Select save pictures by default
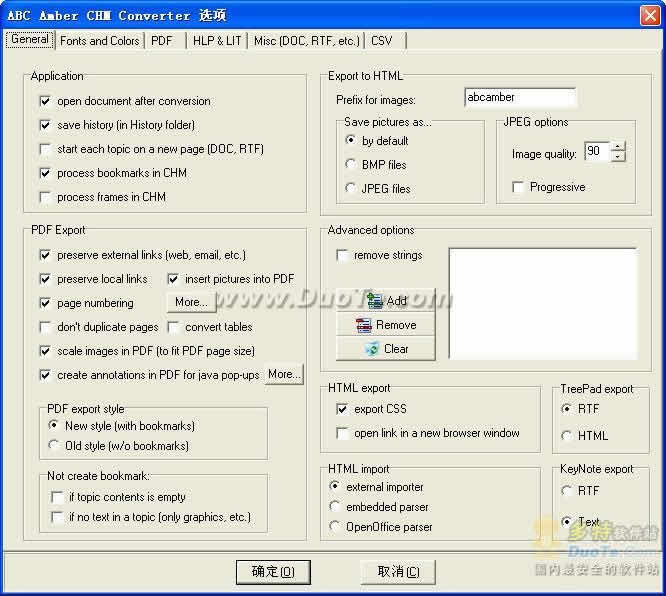This screenshot has width=666, height=596. [350, 140]
